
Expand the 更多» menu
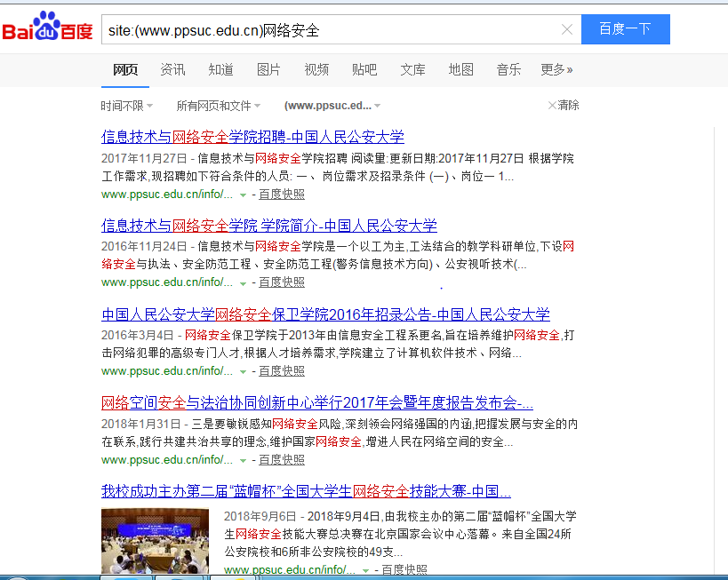pos(556,70)
